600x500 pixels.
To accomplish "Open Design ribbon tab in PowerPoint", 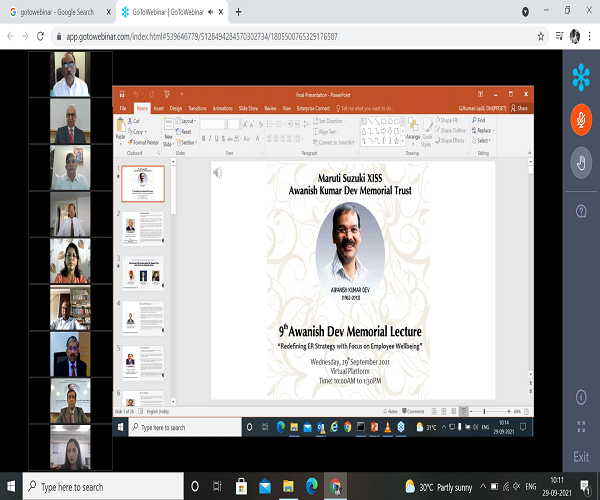I will click(176, 109).
